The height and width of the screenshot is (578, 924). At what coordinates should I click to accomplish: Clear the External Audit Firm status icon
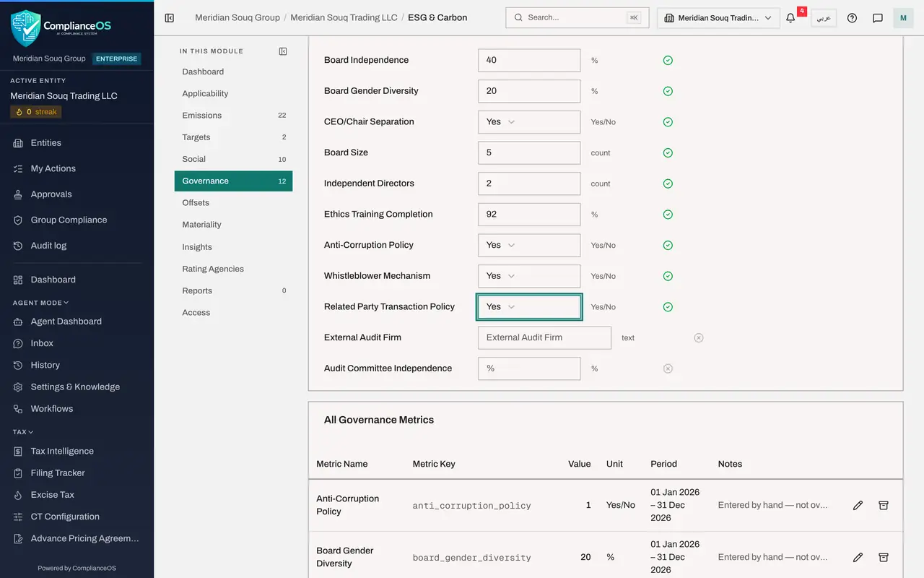pyautogui.click(x=699, y=338)
